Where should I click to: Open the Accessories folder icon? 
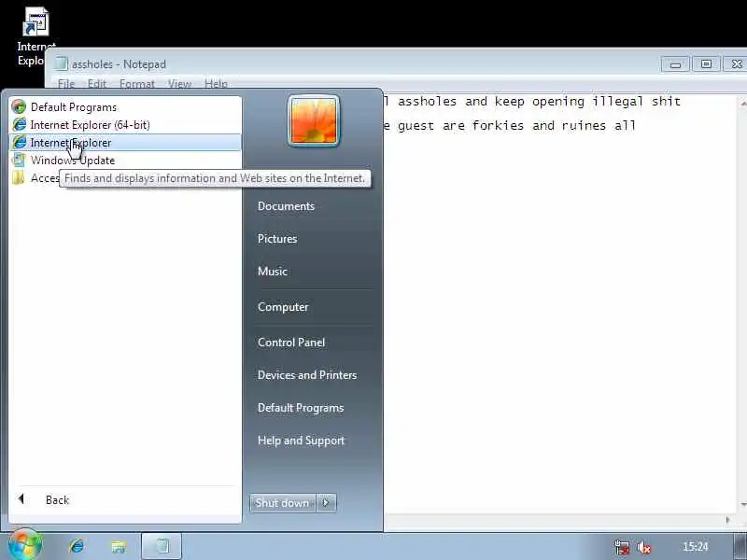[19, 178]
